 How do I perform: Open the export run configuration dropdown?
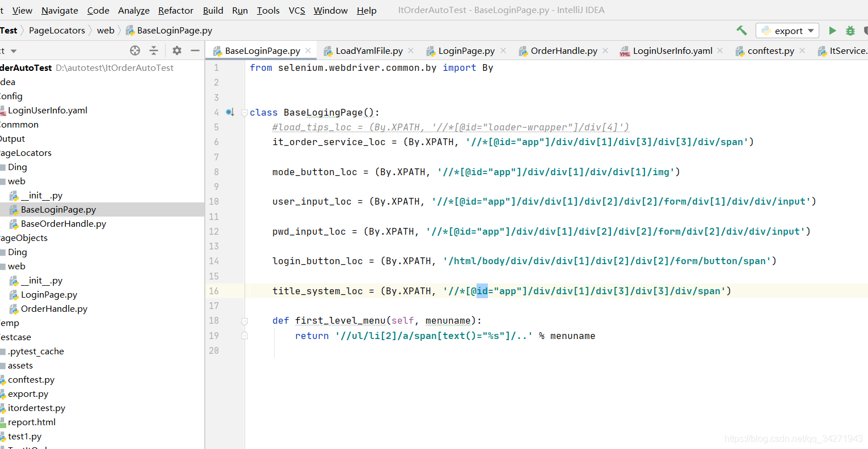coord(787,31)
